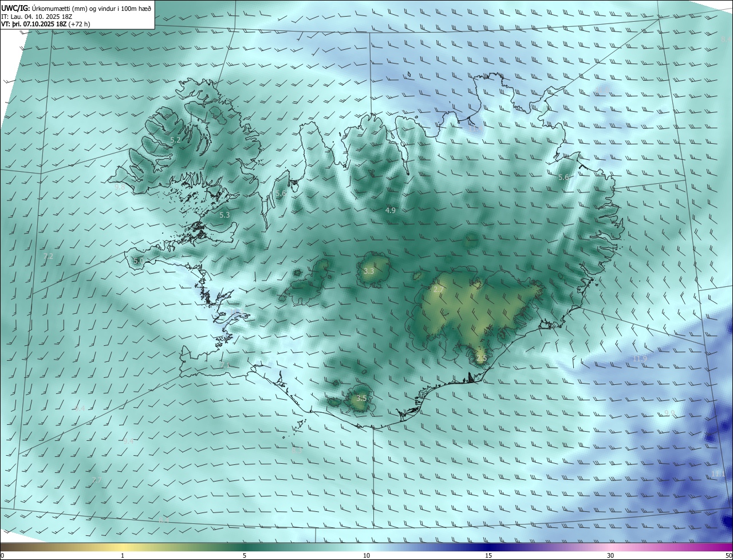Click the 50 tick on the colour scale
This screenshot has width=733, height=560.
pos(728,555)
